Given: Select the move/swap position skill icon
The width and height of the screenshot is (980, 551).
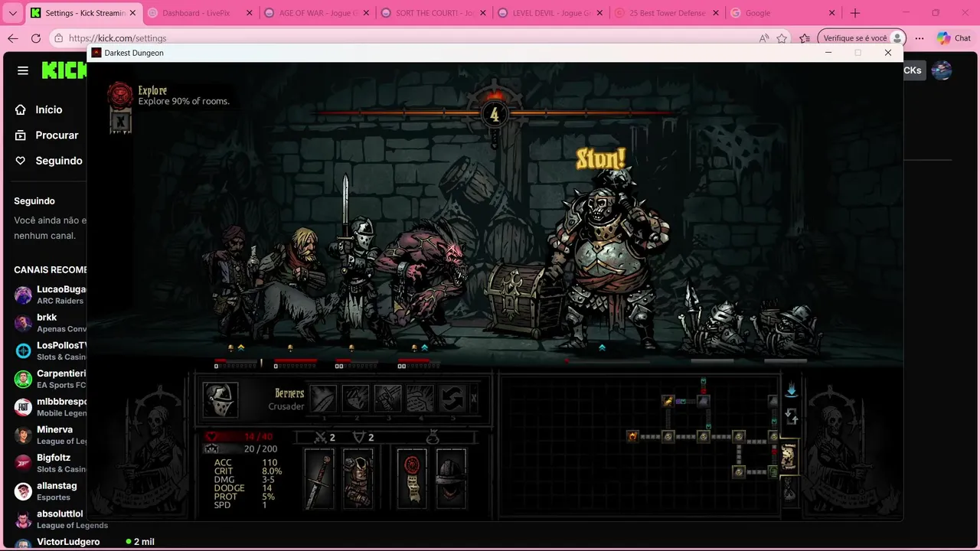Looking at the screenshot, I should (452, 399).
